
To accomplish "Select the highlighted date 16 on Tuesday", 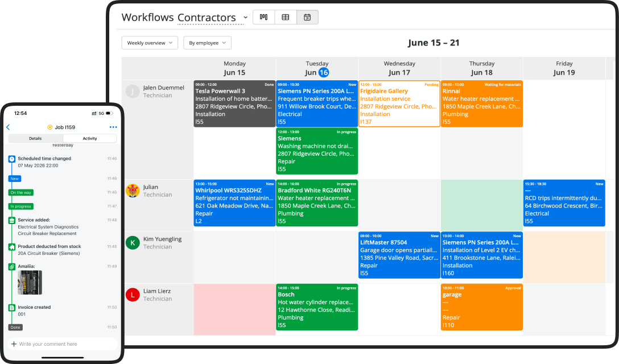I will tap(324, 72).
